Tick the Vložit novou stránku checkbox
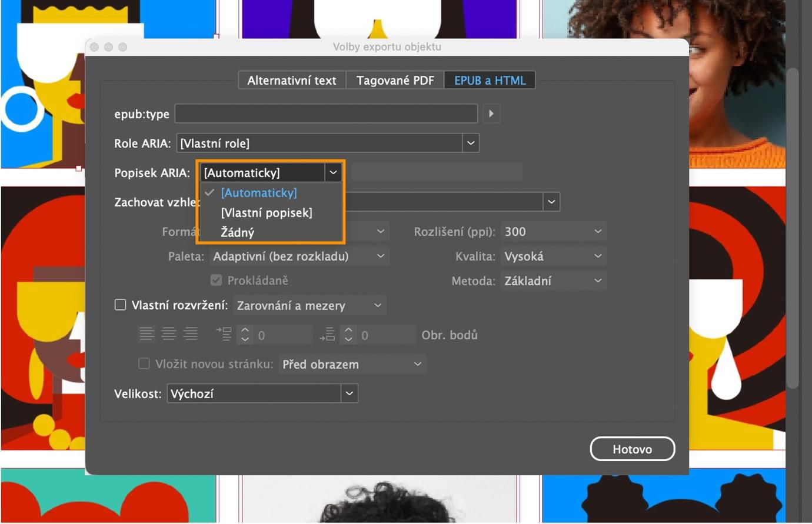Viewport: 812px width, 524px height. [x=144, y=363]
